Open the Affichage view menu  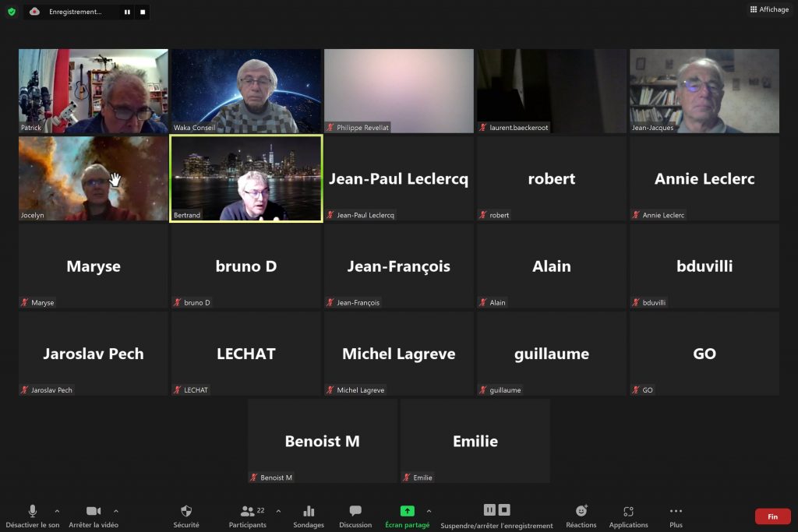pos(769,9)
